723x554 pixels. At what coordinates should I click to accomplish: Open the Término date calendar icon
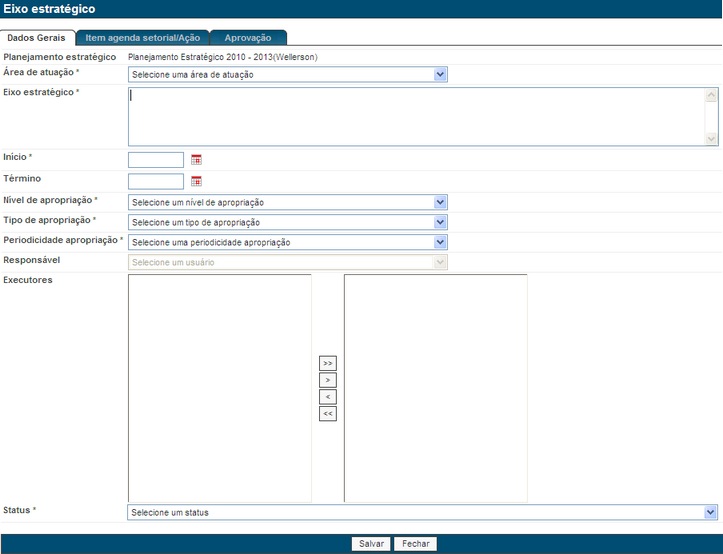(x=196, y=181)
